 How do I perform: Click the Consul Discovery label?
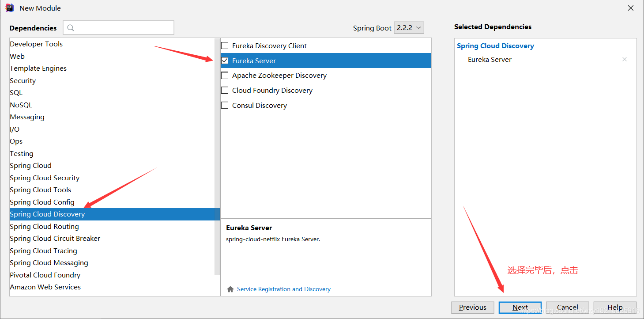[260, 105]
